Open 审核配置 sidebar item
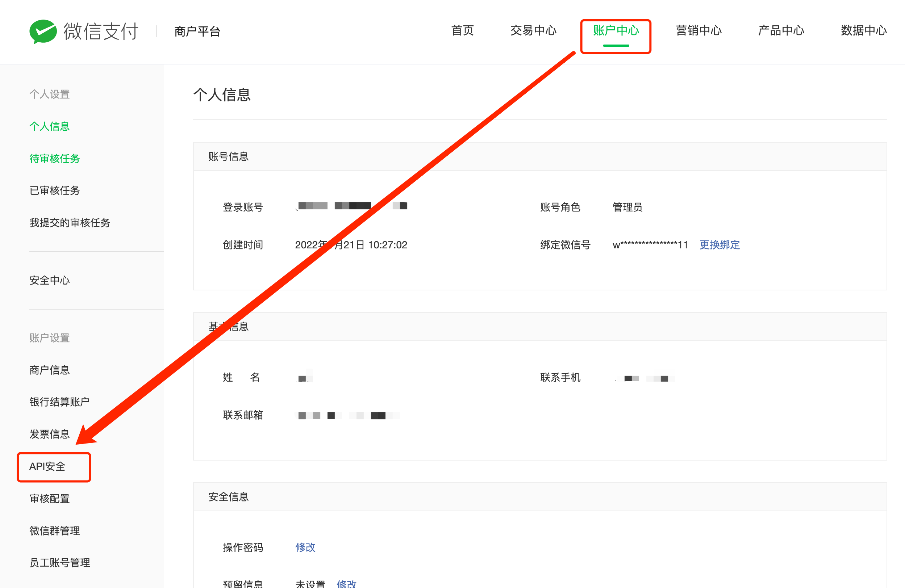This screenshot has height=588, width=905. [49, 498]
